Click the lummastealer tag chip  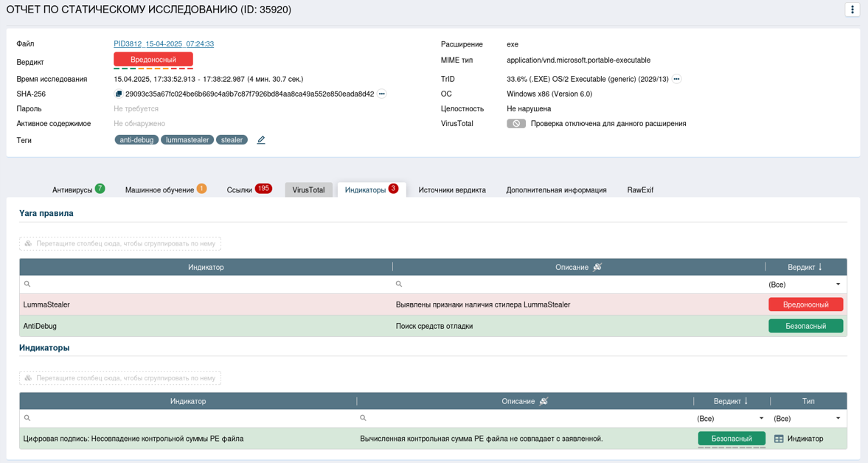[187, 140]
